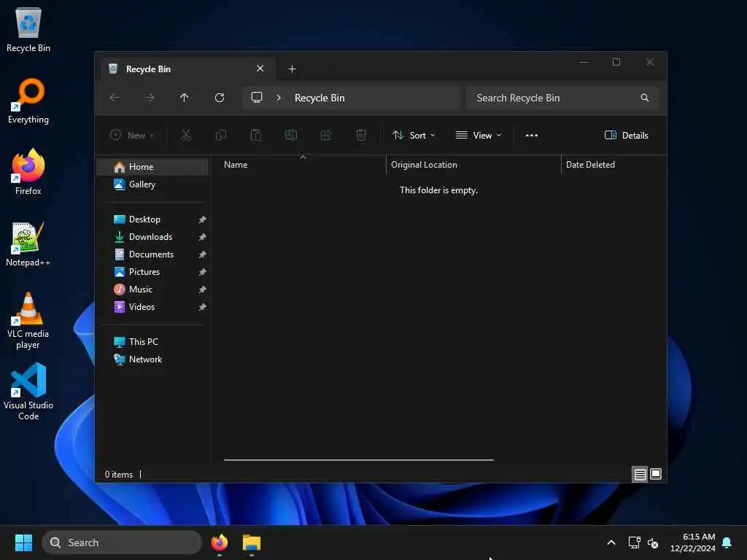Open Visual Studio Code shortcut

click(x=28, y=392)
